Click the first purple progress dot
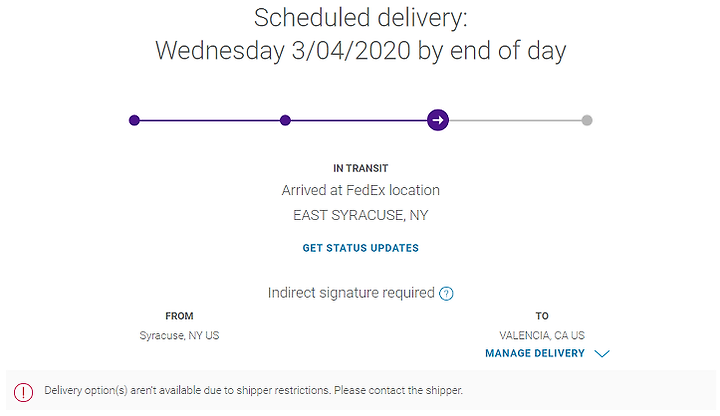Viewport: 720px width, 416px height. [x=134, y=120]
